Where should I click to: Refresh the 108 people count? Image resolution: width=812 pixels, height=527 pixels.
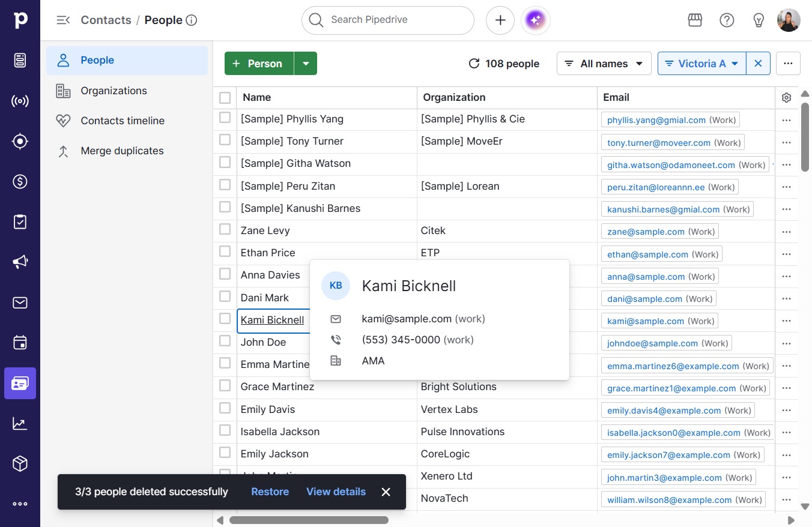pyautogui.click(x=474, y=64)
